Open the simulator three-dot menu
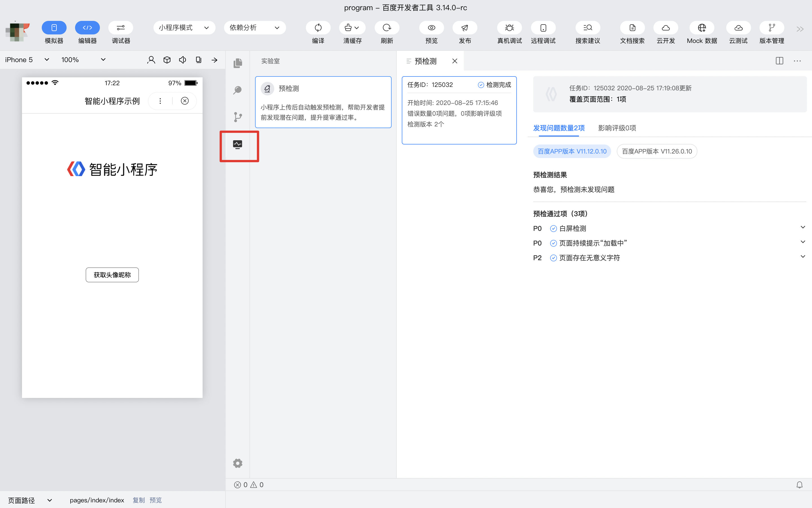 [x=160, y=101]
